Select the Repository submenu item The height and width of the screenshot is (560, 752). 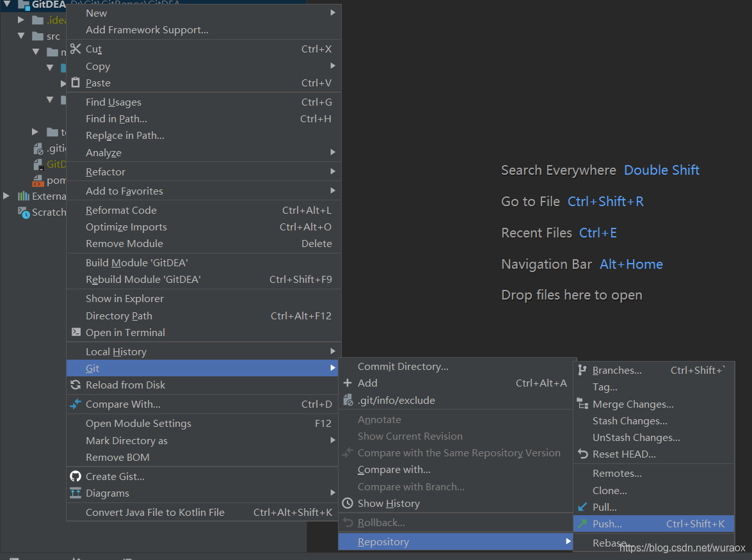pos(457,542)
